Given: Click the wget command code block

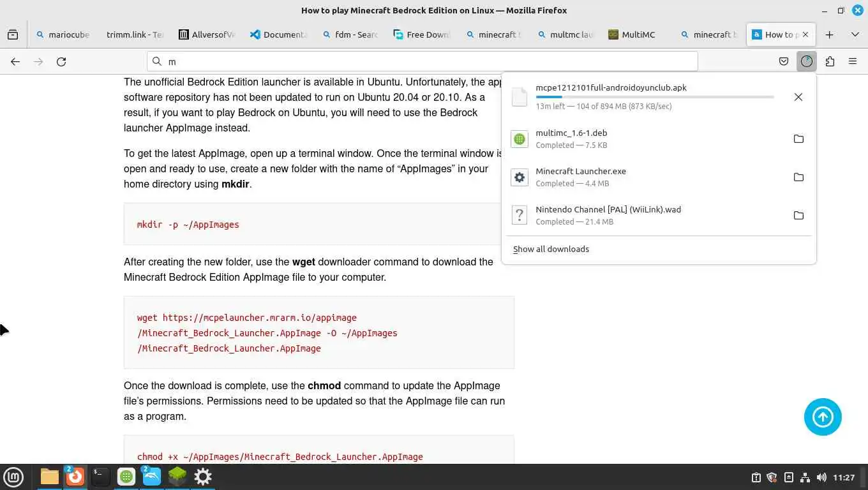Looking at the screenshot, I should [x=318, y=332].
